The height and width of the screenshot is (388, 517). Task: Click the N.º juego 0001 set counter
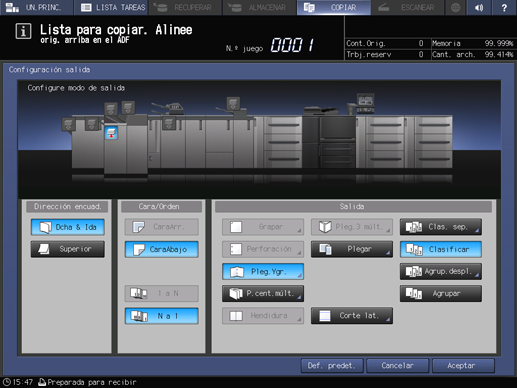(x=270, y=45)
